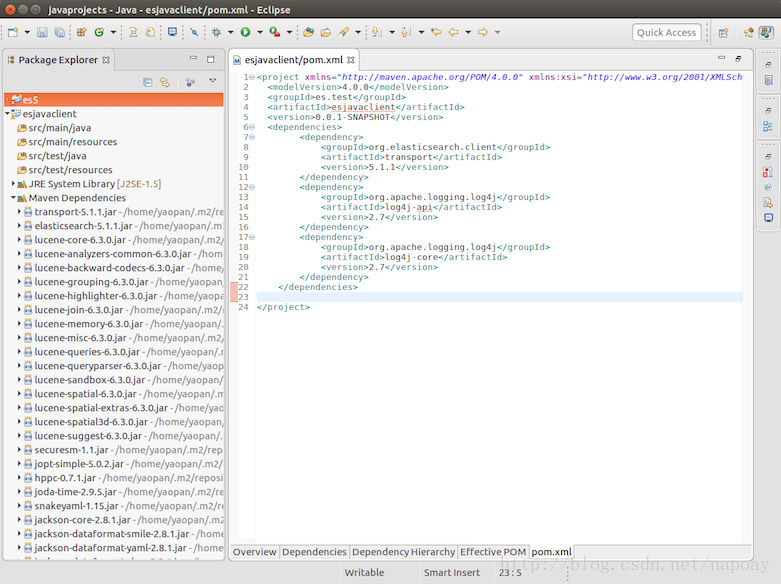Screen dimensions: 781x584
Task: Toggle the fold marker on line 17 dependency
Action: pos(252,237)
